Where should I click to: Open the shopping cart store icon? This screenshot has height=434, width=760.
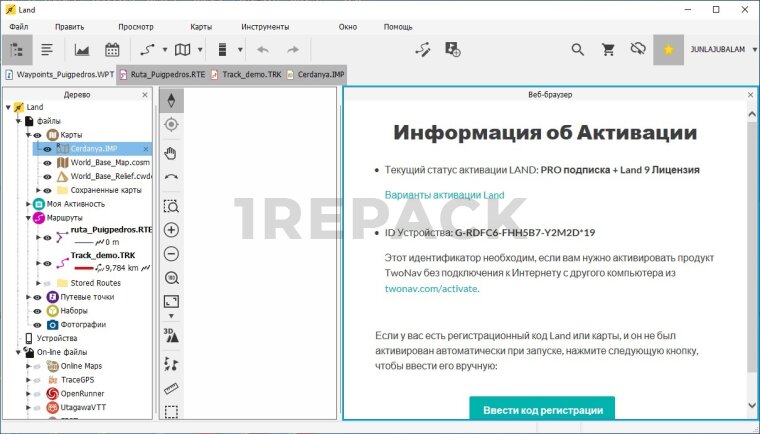pos(607,49)
